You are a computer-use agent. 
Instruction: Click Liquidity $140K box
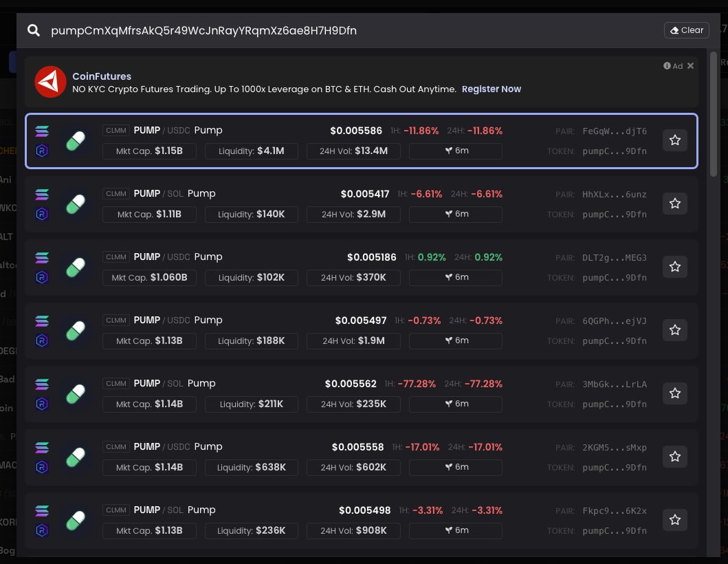coord(251,214)
